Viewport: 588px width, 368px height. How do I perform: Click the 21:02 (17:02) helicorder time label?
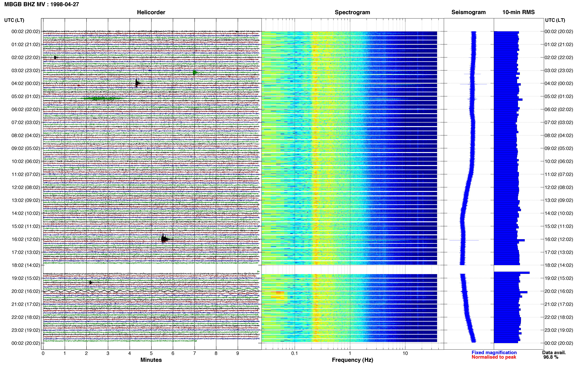[26, 304]
